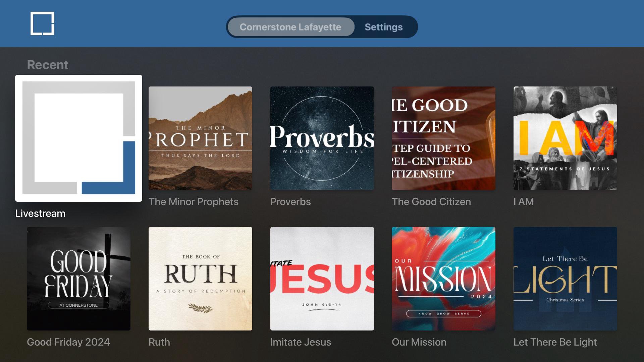Open Let There Be Light series
644x362 pixels.
coord(565,279)
